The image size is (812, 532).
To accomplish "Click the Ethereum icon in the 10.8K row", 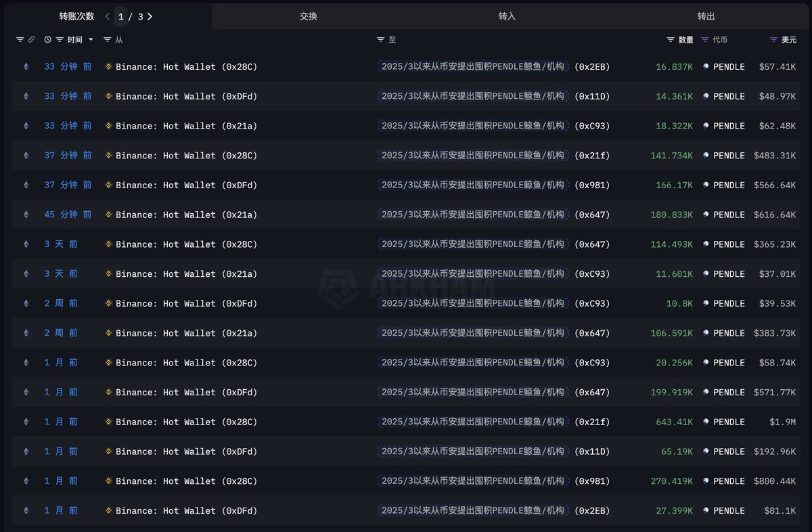I will point(26,303).
